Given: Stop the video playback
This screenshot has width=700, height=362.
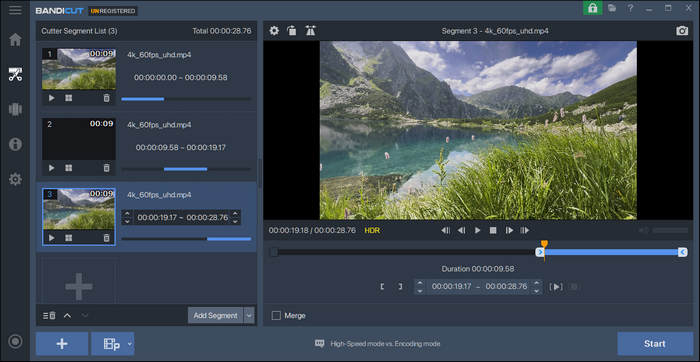Looking at the screenshot, I should 493,230.
